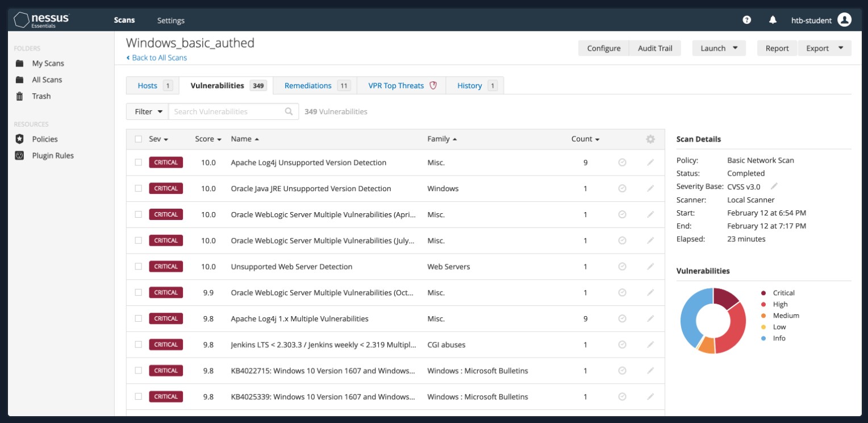Sort by the Score column
The height and width of the screenshot is (423, 868).
pos(208,139)
